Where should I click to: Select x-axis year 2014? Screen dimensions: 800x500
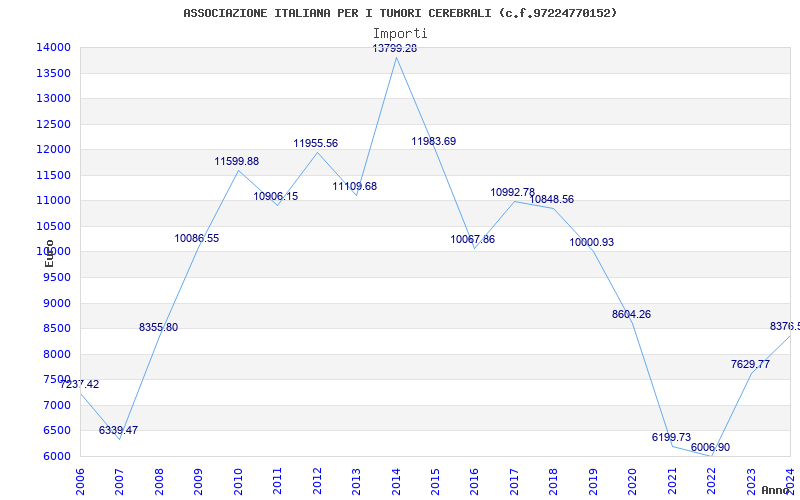click(x=396, y=482)
